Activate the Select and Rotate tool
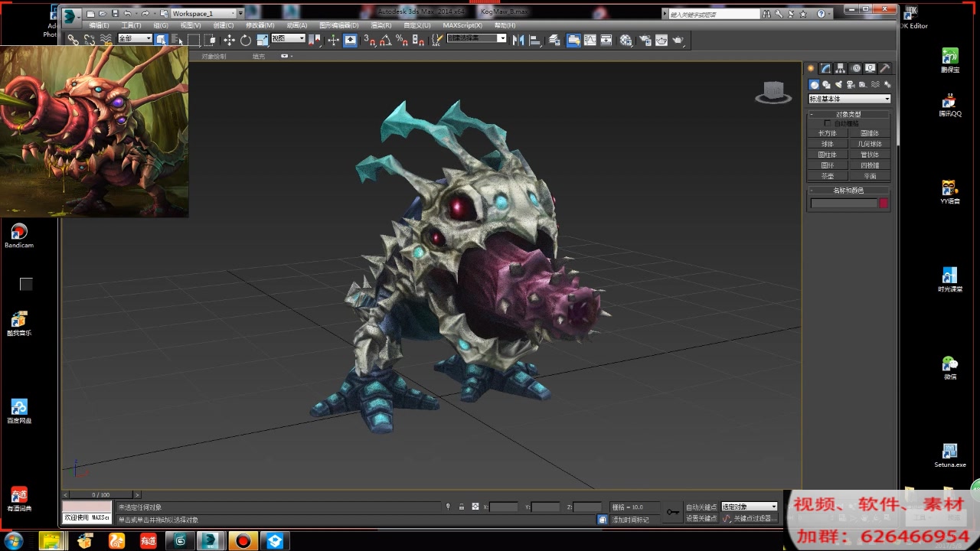This screenshot has height=551, width=980. (246, 40)
